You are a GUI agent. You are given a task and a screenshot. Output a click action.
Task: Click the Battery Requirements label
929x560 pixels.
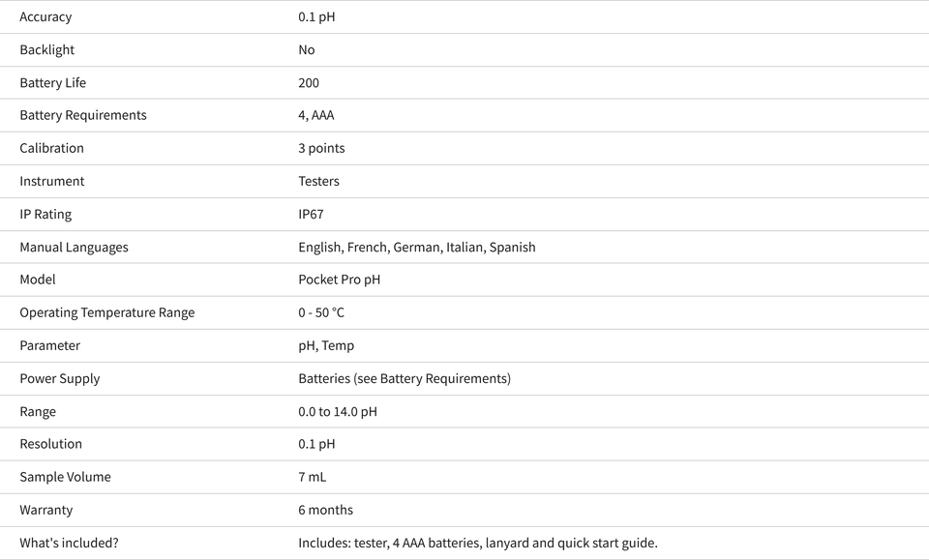tap(83, 115)
